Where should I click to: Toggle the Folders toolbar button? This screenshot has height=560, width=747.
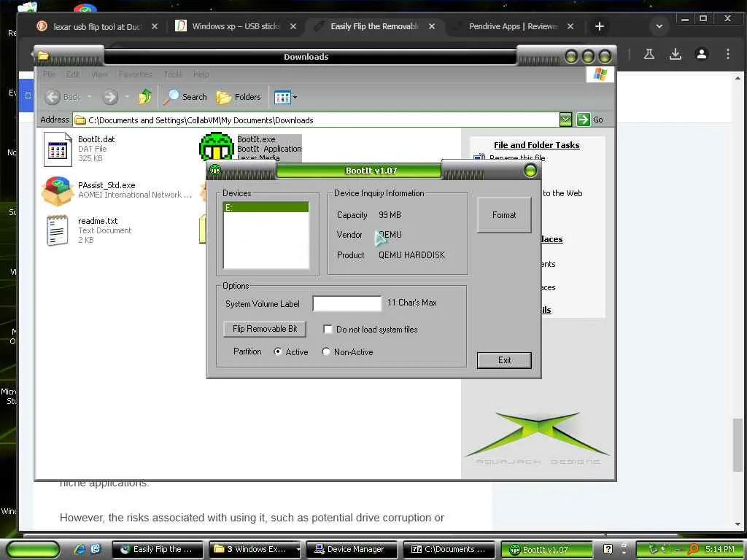pos(239,97)
